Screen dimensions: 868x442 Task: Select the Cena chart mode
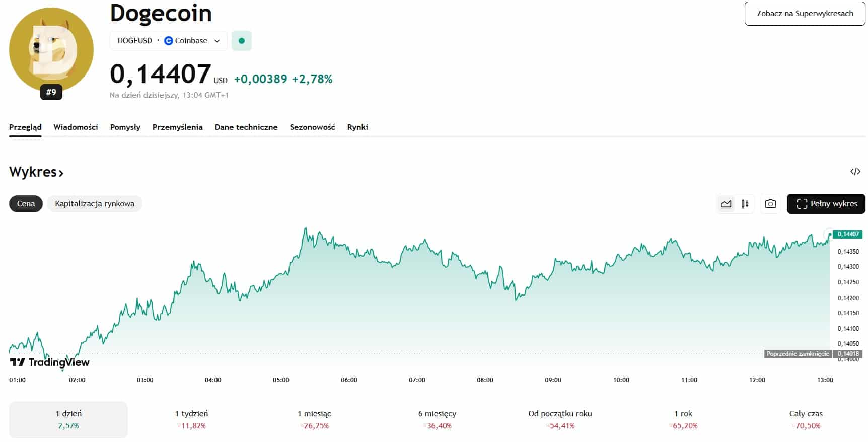point(26,204)
